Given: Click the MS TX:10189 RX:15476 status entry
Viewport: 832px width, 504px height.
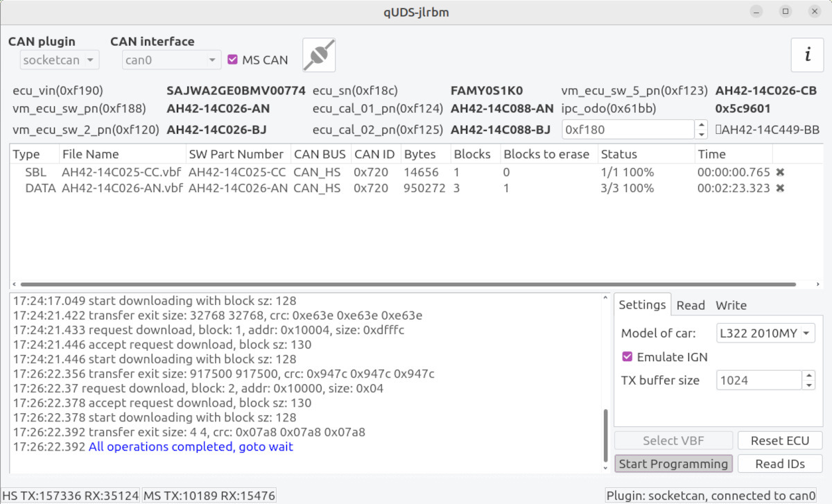Looking at the screenshot, I should point(209,496).
